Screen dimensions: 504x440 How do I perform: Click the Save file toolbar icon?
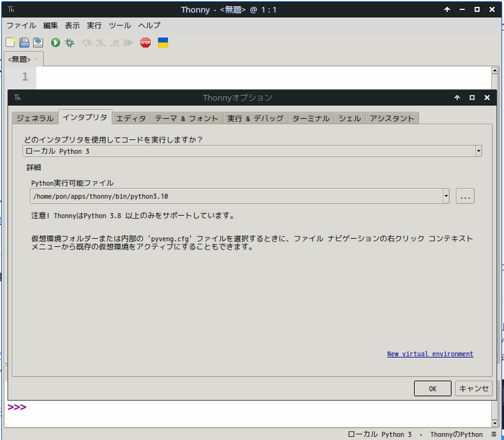[38, 42]
